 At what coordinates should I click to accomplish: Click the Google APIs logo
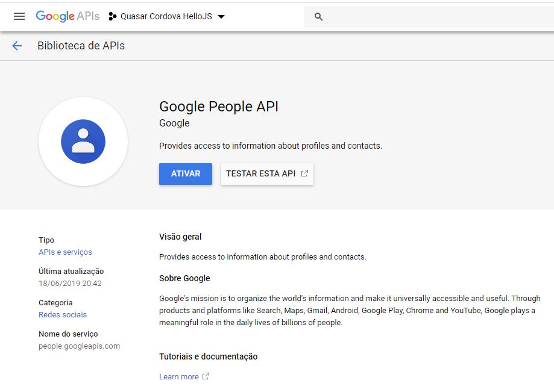(x=67, y=16)
